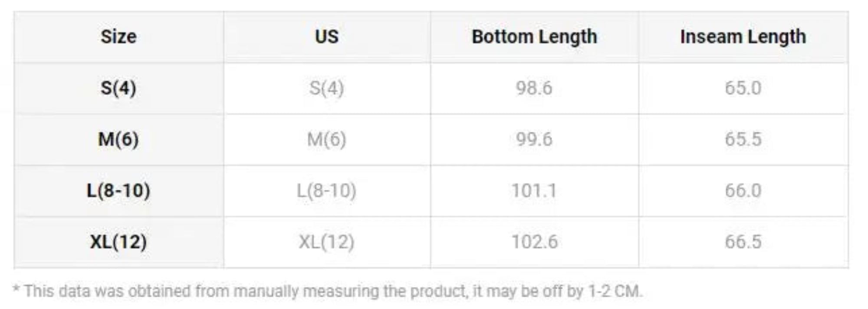
Task: Select the S(4) size row label
Action: tap(118, 88)
